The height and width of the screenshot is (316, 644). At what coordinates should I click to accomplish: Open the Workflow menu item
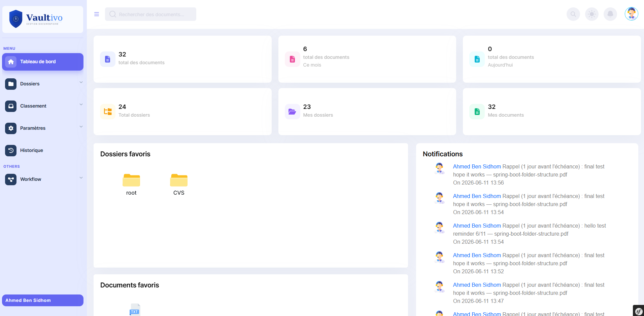(x=43, y=179)
